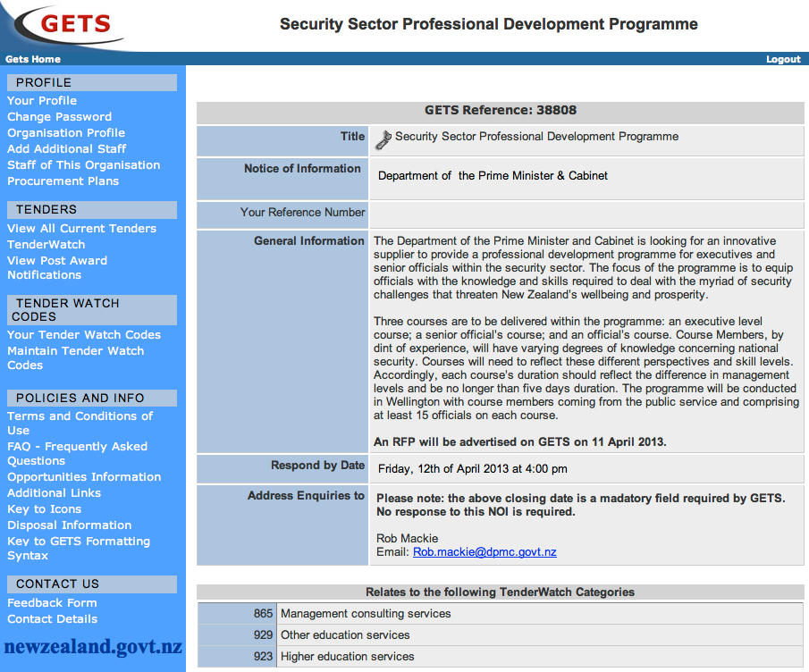Click the CONTACT US header
Viewport: 809px width, 672px height.
(x=92, y=584)
